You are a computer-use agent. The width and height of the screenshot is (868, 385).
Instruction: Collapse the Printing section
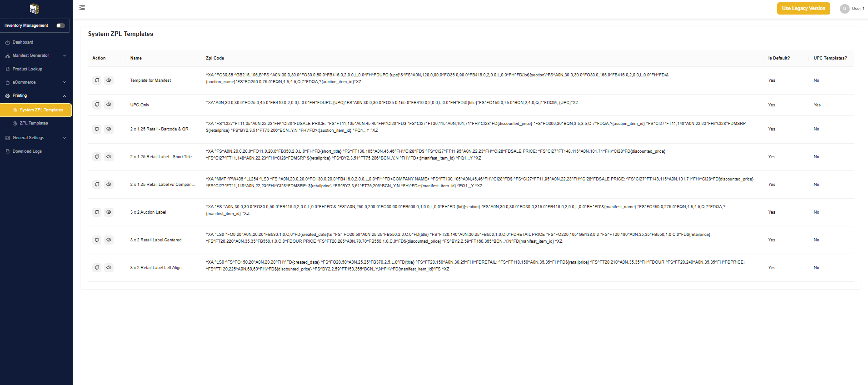pos(36,95)
